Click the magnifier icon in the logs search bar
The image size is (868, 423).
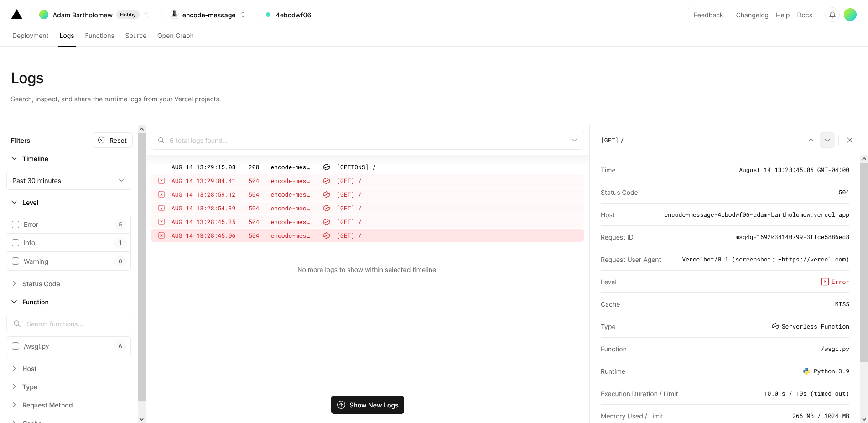(x=161, y=140)
